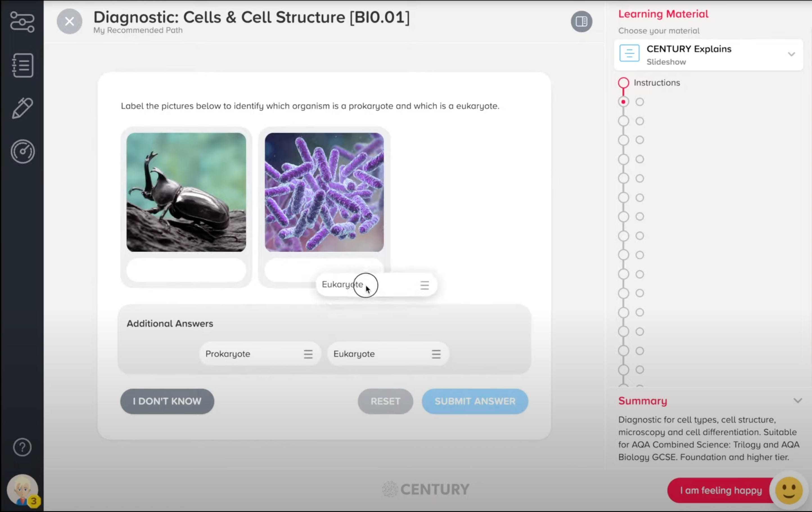812x512 pixels.
Task: Open the checklist notebook sidebar icon
Action: (x=22, y=65)
